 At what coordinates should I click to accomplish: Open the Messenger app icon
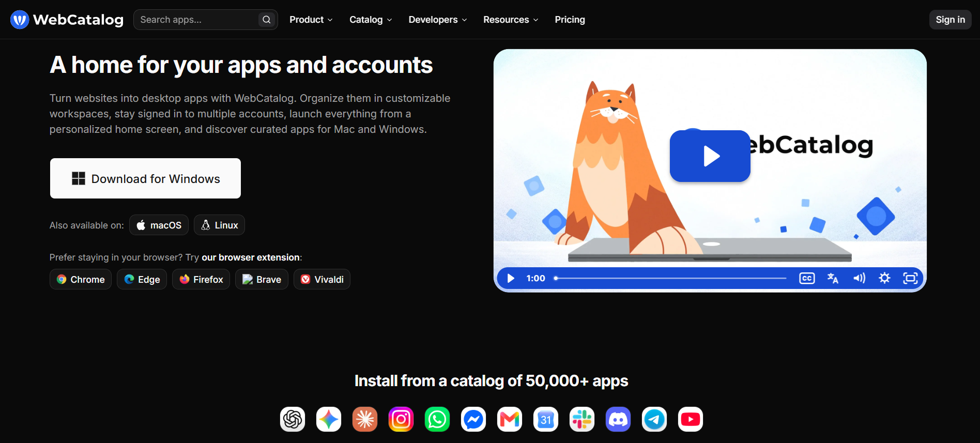473,419
